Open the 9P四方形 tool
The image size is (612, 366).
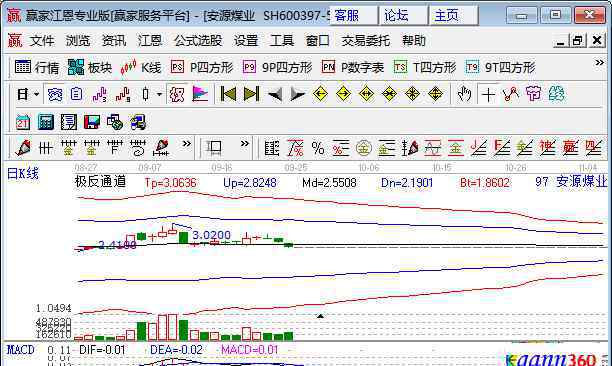[x=277, y=68]
